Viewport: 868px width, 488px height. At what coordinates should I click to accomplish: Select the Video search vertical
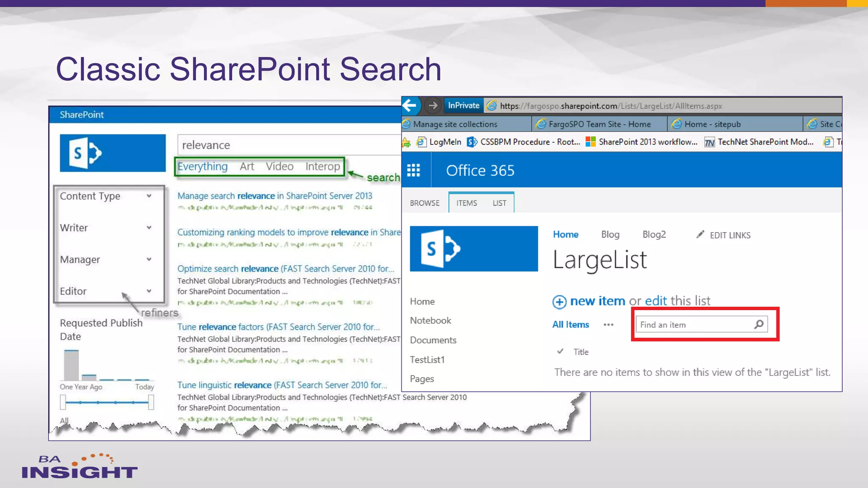pos(280,166)
